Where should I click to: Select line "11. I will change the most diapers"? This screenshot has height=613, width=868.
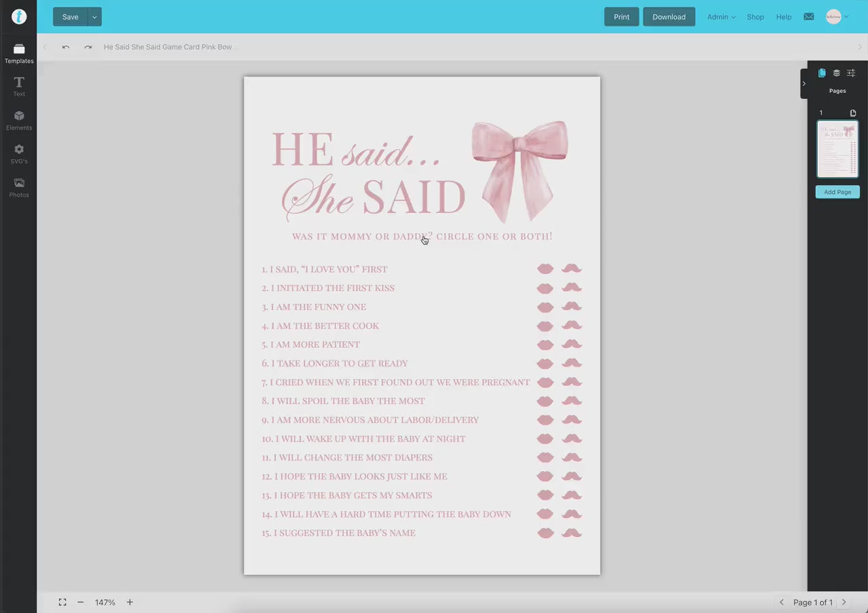point(347,458)
